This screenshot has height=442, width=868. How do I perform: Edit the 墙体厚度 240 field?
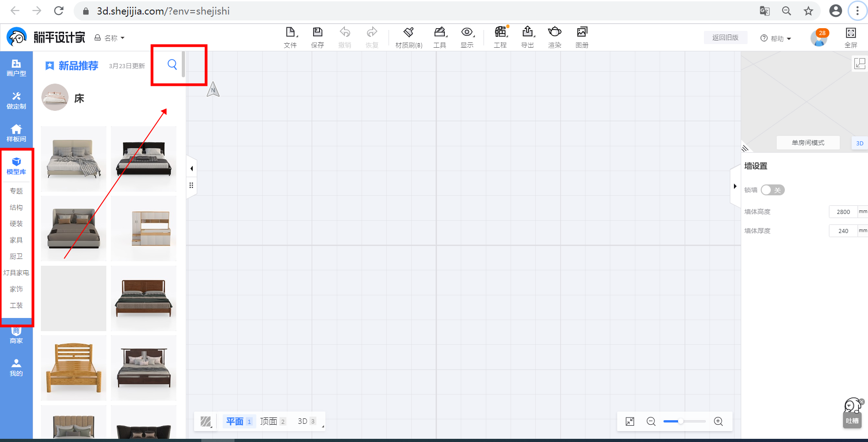843,231
